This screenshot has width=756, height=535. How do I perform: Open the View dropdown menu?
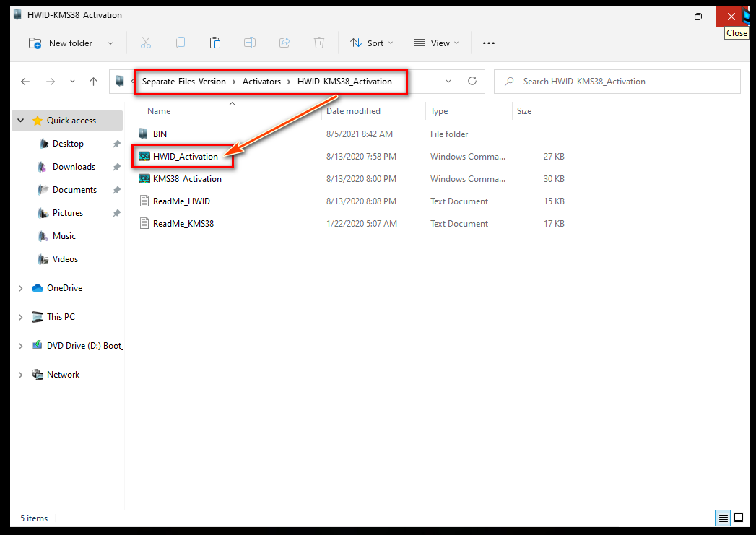[436, 43]
